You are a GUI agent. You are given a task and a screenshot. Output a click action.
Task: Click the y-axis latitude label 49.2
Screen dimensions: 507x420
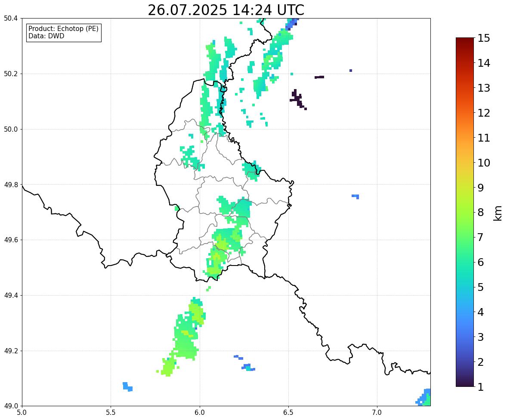11,351
